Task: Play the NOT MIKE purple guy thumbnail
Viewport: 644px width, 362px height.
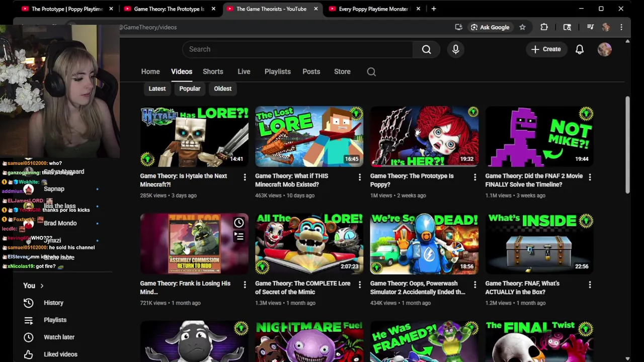Action: pyautogui.click(x=539, y=136)
